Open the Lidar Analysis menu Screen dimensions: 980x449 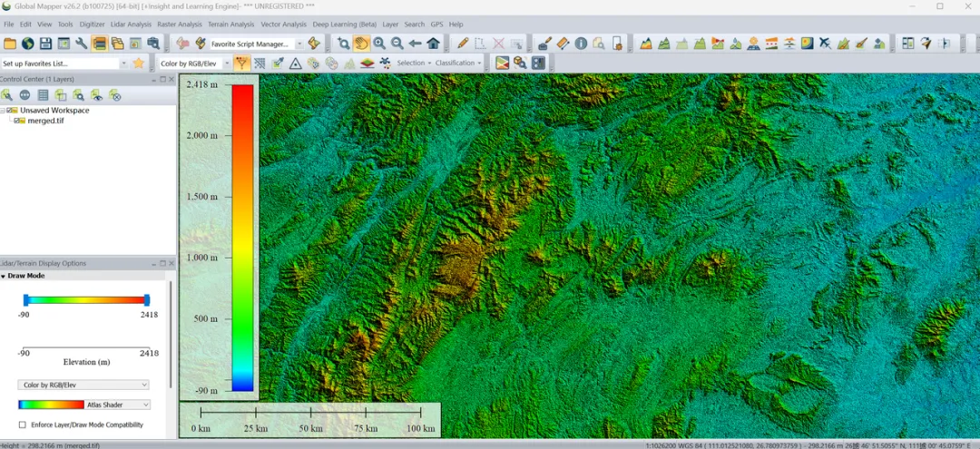pyautogui.click(x=131, y=24)
